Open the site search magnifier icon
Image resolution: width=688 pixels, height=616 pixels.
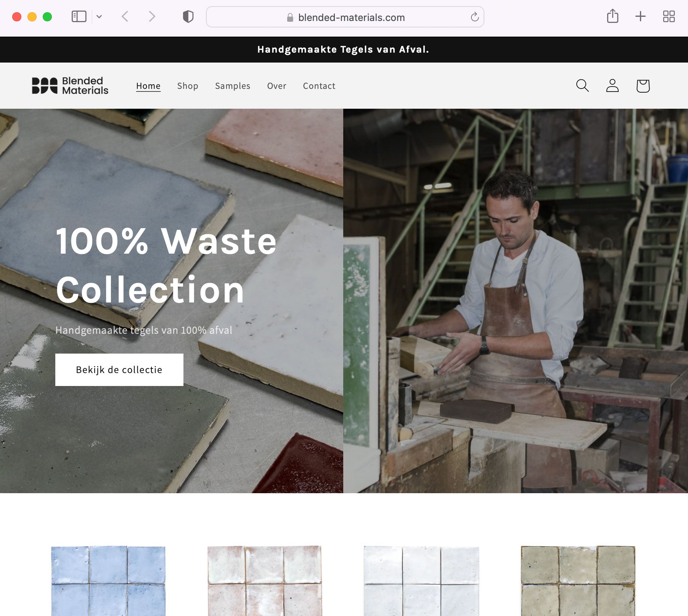point(582,86)
